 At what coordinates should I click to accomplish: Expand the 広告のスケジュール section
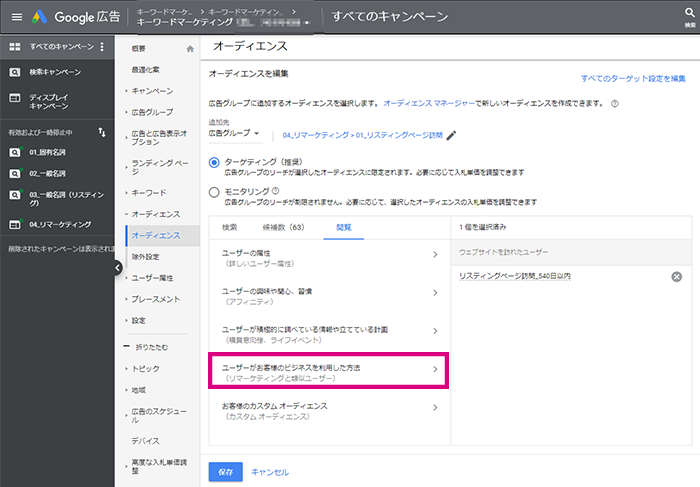159,415
